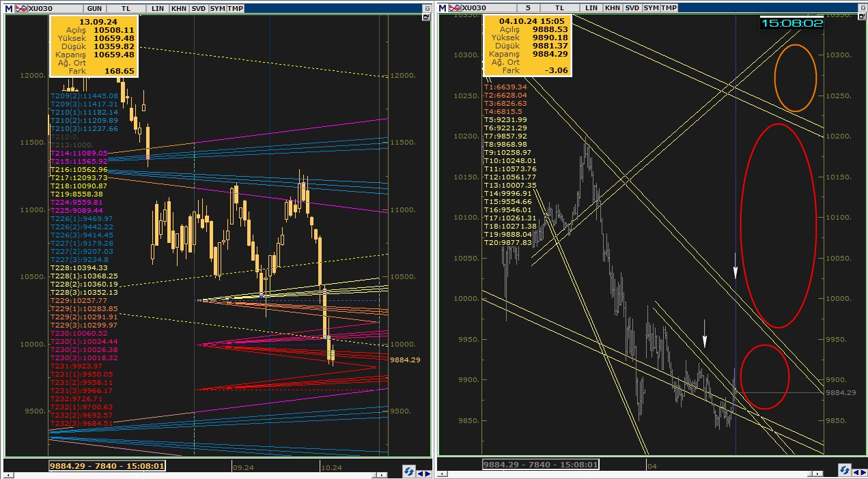The image size is (868, 479).
Task: Click the TMP button in the right chart
Action: coord(669,8)
